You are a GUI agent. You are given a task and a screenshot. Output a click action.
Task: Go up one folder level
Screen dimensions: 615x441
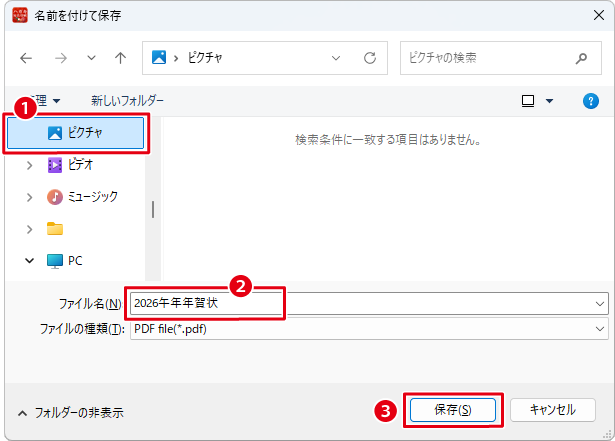tap(120, 58)
